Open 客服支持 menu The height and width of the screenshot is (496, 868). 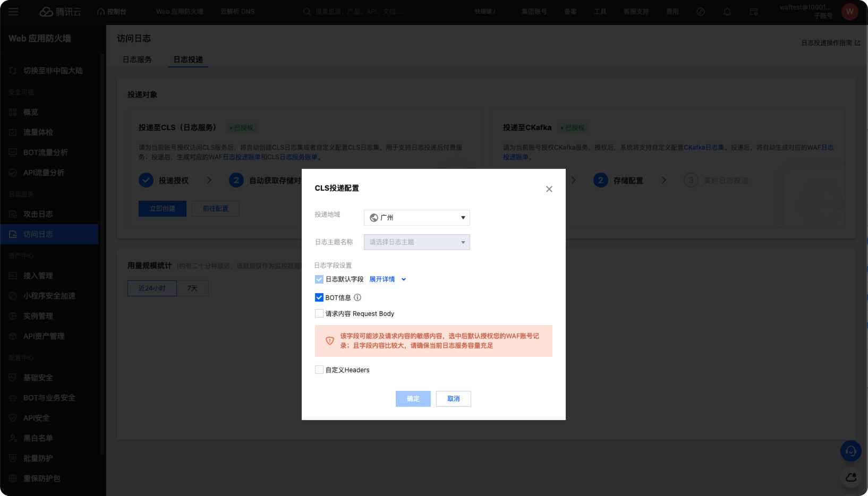pyautogui.click(x=636, y=12)
